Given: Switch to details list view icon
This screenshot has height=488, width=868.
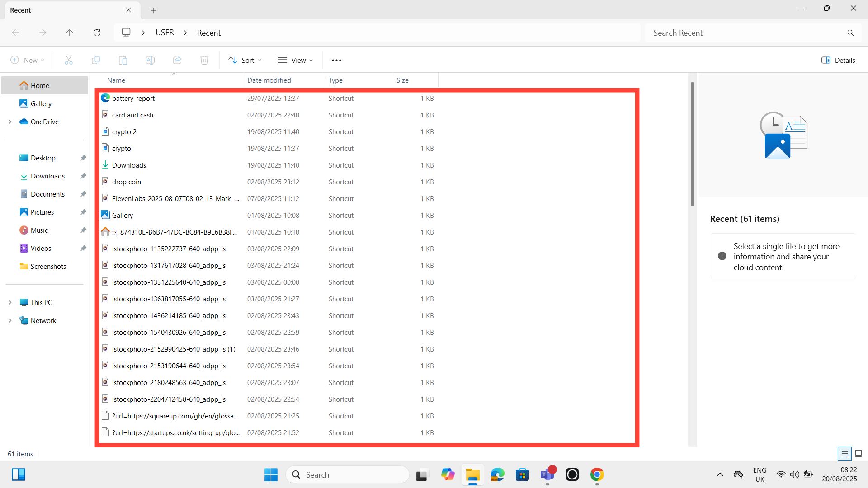Looking at the screenshot, I should click(x=844, y=454).
